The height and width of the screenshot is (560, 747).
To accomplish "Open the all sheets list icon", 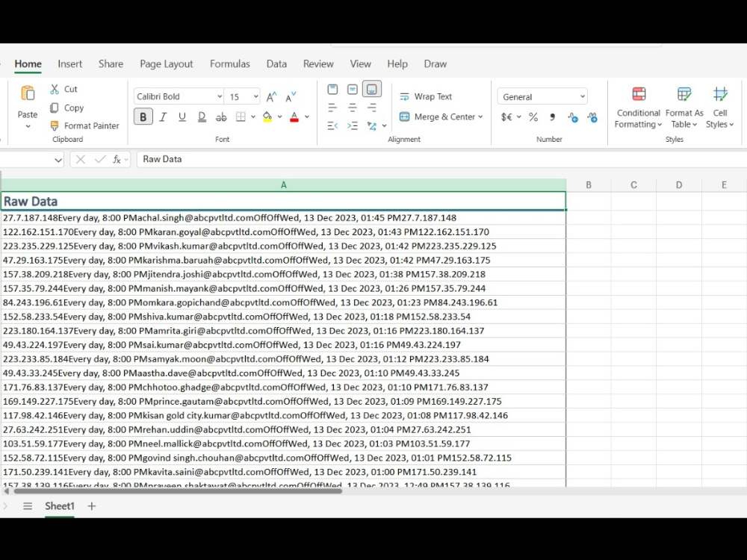I will 28,506.
